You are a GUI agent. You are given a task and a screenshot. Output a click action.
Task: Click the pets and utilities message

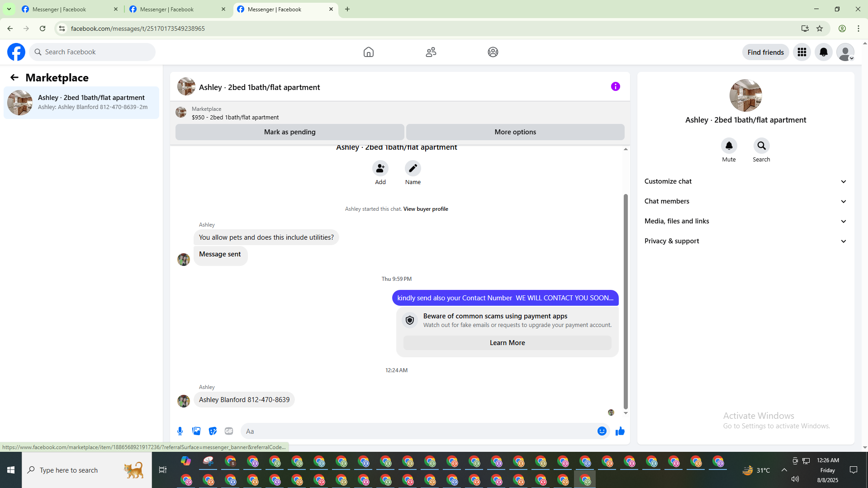(266, 237)
